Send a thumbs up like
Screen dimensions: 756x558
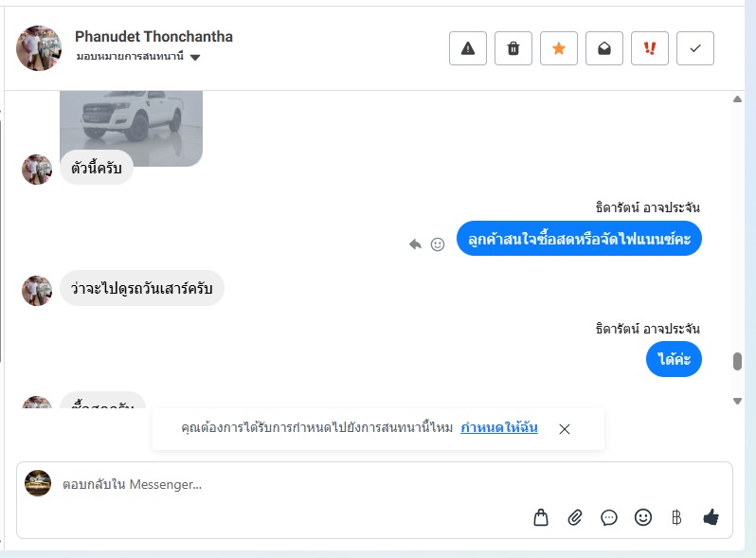coord(711,517)
